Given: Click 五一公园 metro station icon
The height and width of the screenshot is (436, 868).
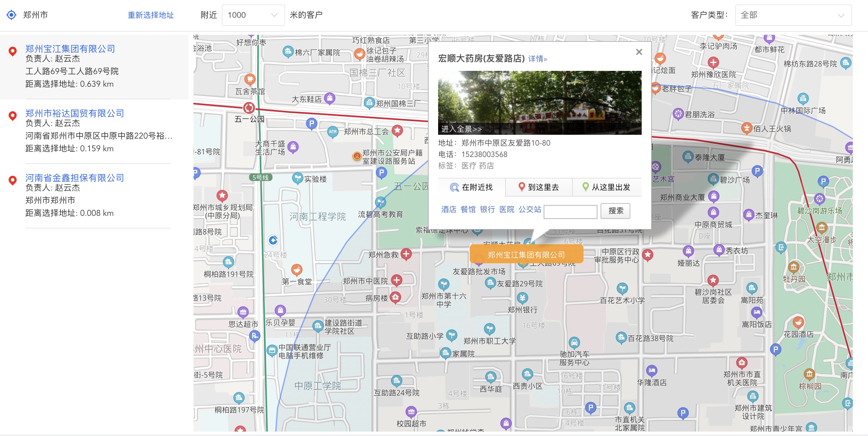Looking at the screenshot, I should click(249, 108).
